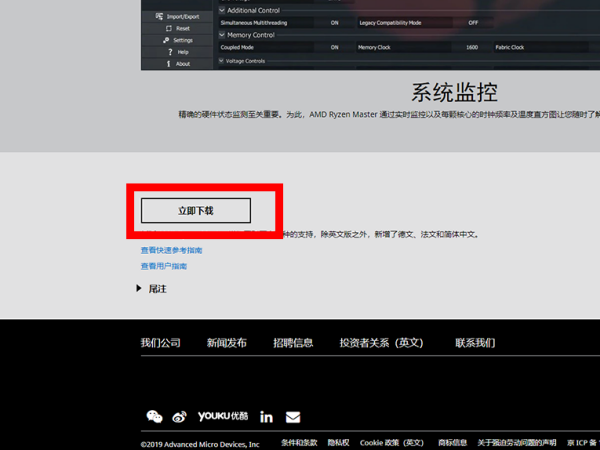
Task: Open the Weibo social icon
Action: point(180,416)
